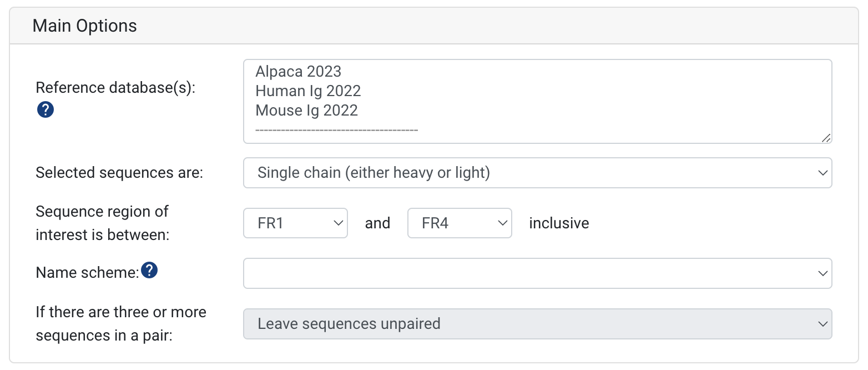Open the Leave sequences unpaired dropdown
868x370 pixels.
537,324
